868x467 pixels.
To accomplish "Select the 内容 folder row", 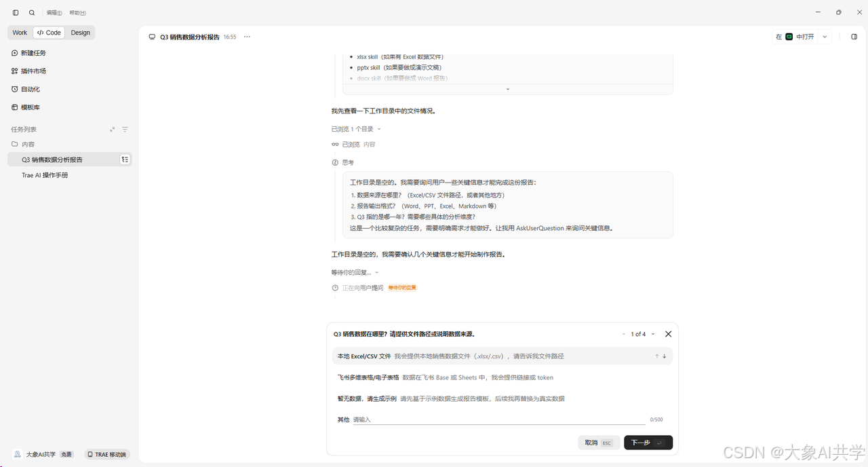I will pyautogui.click(x=69, y=145).
